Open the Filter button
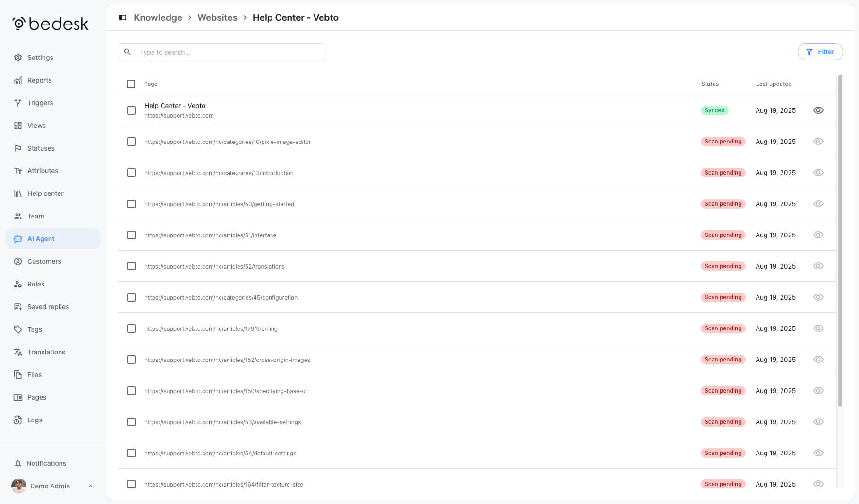Image resolution: width=859 pixels, height=504 pixels. (x=820, y=52)
